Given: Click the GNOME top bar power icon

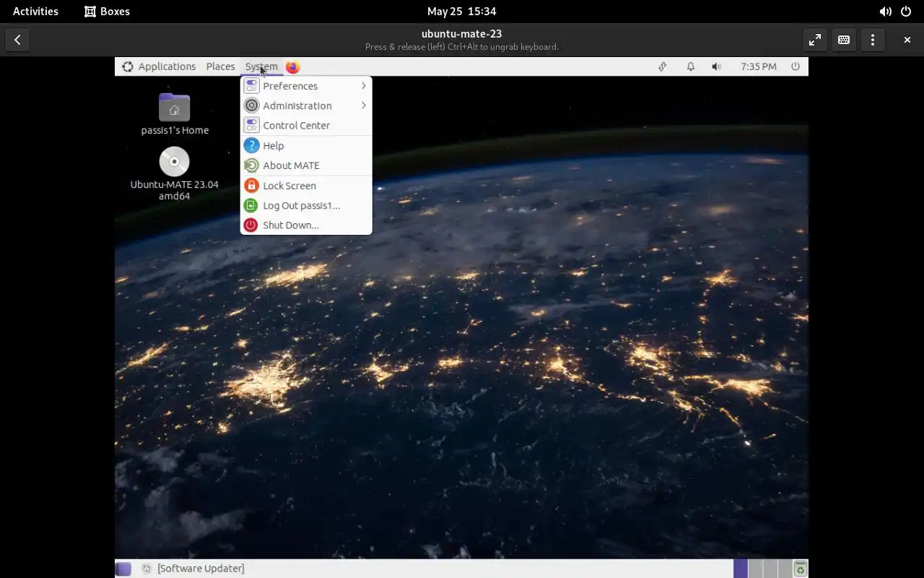Looking at the screenshot, I should pos(906,12).
